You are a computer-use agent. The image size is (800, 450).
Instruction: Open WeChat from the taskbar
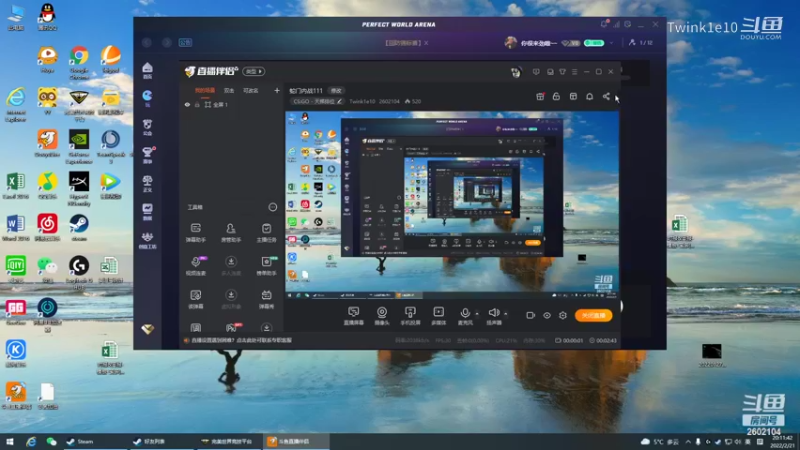pos(51,441)
